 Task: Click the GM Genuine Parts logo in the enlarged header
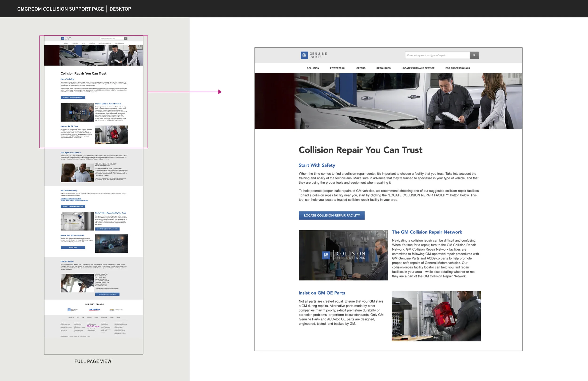314,55
